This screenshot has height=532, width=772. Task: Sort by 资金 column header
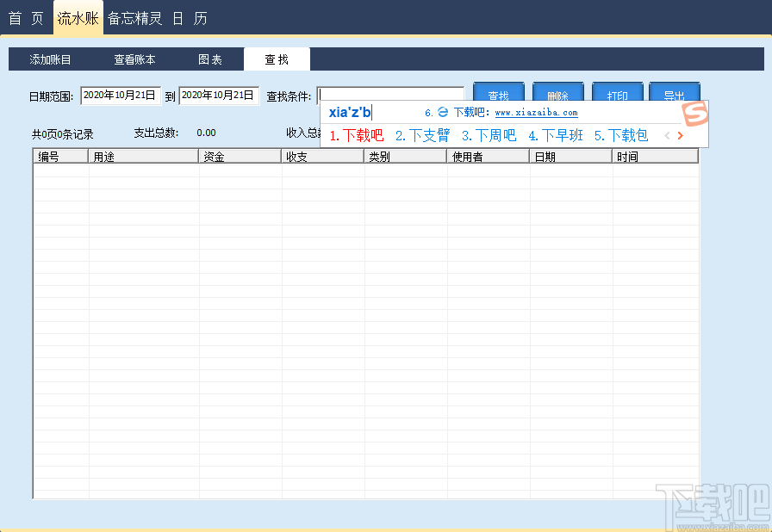click(x=240, y=157)
